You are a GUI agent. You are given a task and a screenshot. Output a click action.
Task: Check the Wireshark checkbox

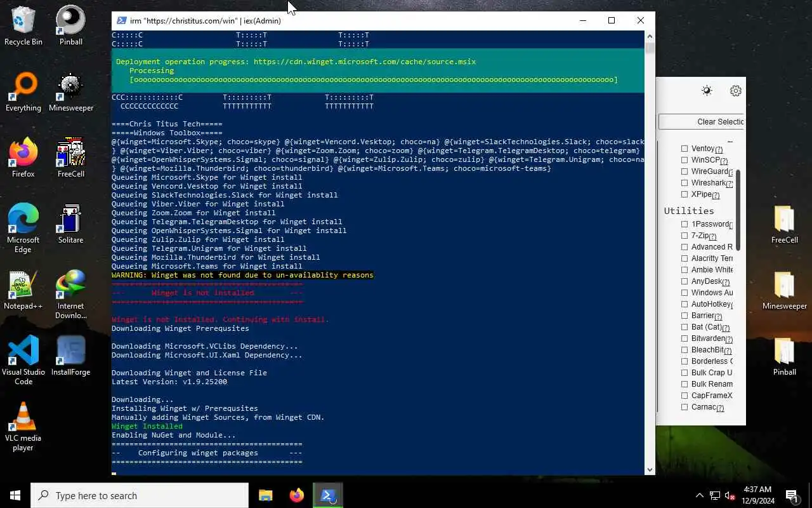coord(684,183)
